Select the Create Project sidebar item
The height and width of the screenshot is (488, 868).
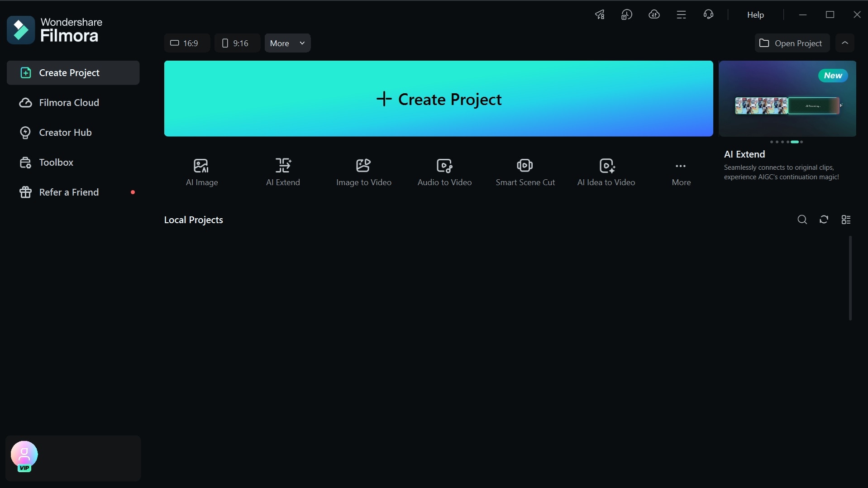(x=73, y=72)
